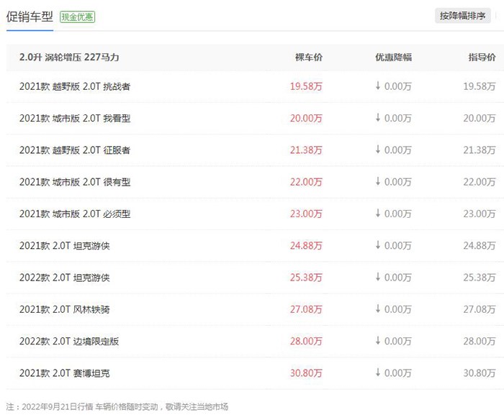The image size is (504, 420).
Task: Click down-arrow icon in 征服者 row
Action: point(378,150)
